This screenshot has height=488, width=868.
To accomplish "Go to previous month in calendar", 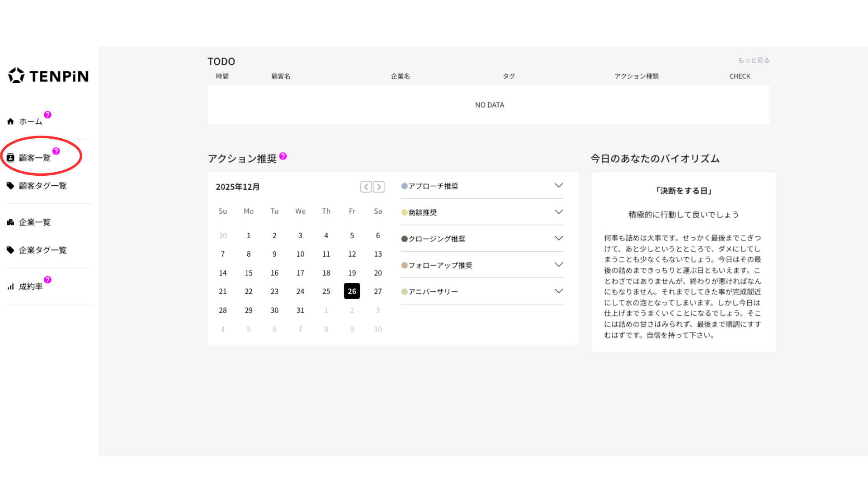I will click(x=366, y=187).
